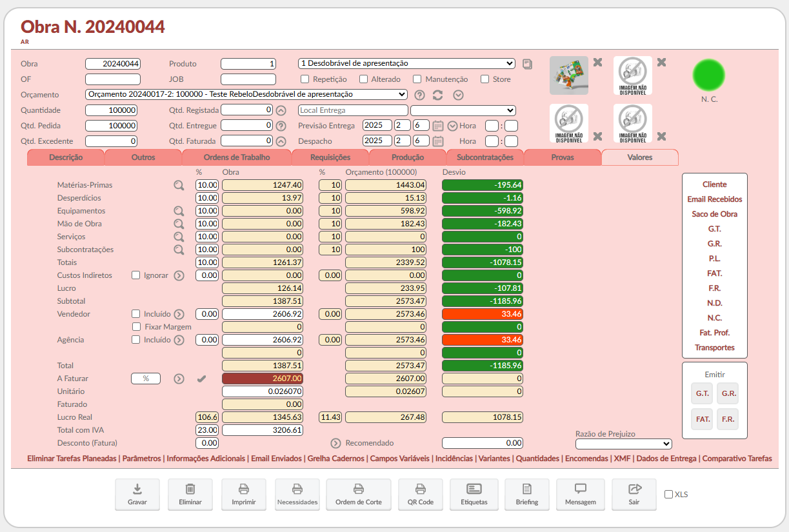Viewport: 789px width, 532px height.
Task: Click the checkmark icon in A Faturar row
Action: click(201, 379)
